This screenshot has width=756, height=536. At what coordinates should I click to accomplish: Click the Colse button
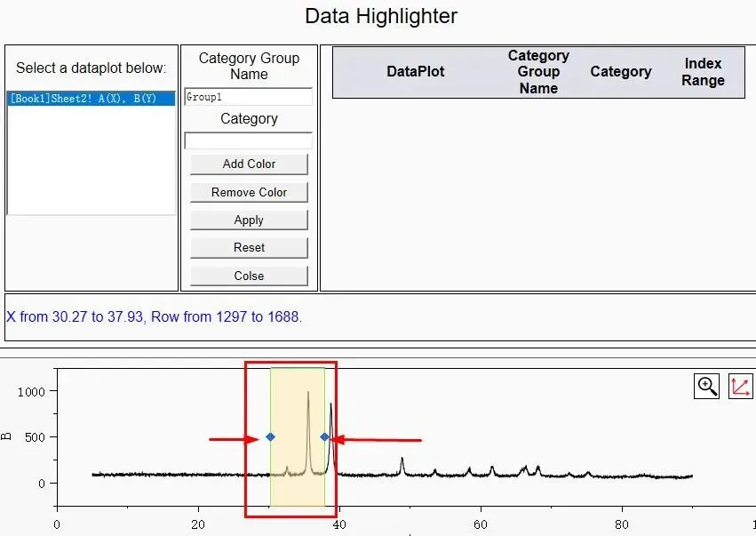tap(249, 276)
